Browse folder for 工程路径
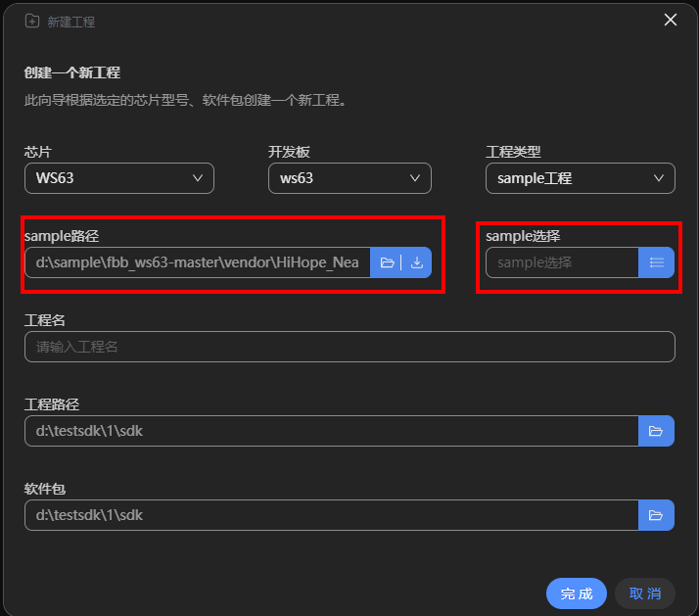The image size is (699, 616). coord(656,431)
